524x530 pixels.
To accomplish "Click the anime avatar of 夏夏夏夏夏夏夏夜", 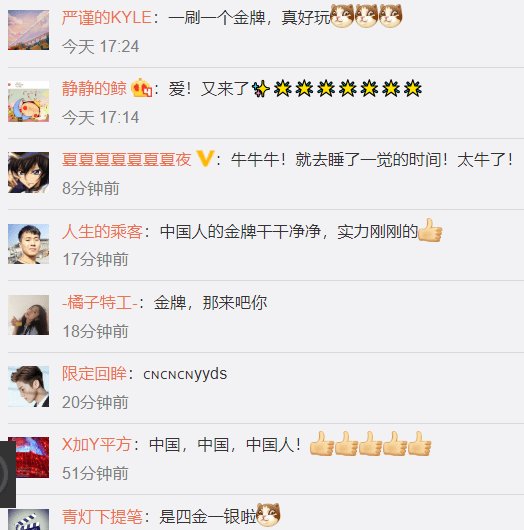I will [x=28, y=172].
